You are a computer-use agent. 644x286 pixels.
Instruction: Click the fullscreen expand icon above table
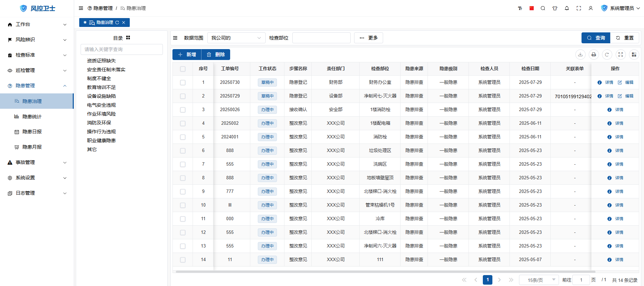(620, 55)
